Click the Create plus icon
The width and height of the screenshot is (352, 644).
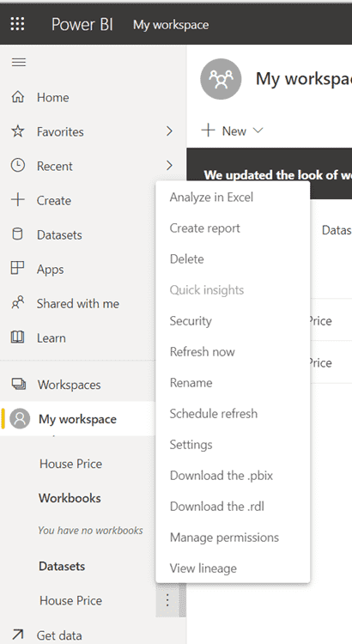[x=18, y=200]
